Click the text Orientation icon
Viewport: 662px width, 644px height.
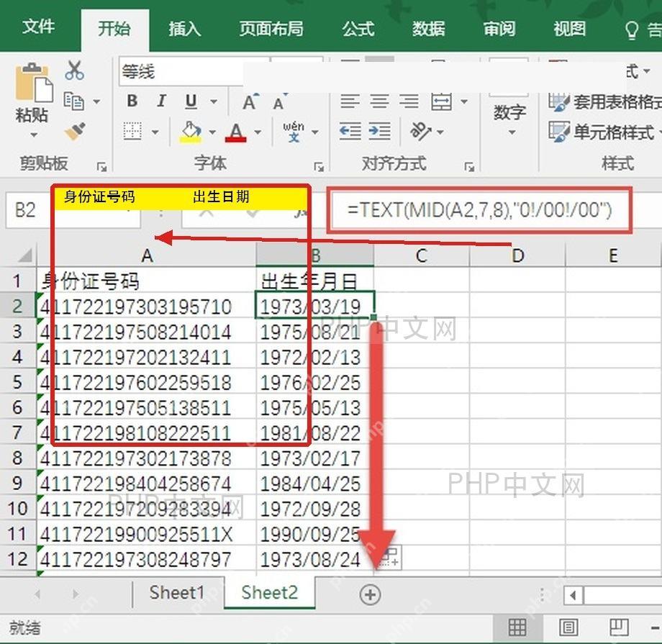click(420, 132)
